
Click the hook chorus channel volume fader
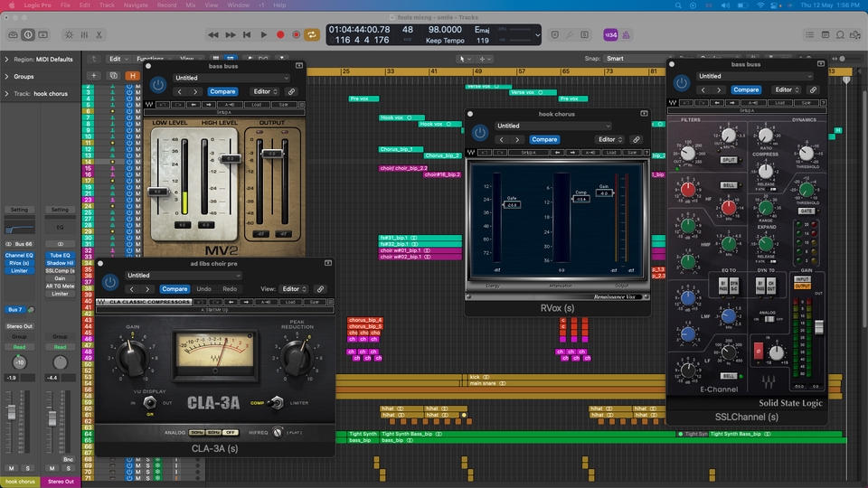tap(11, 412)
